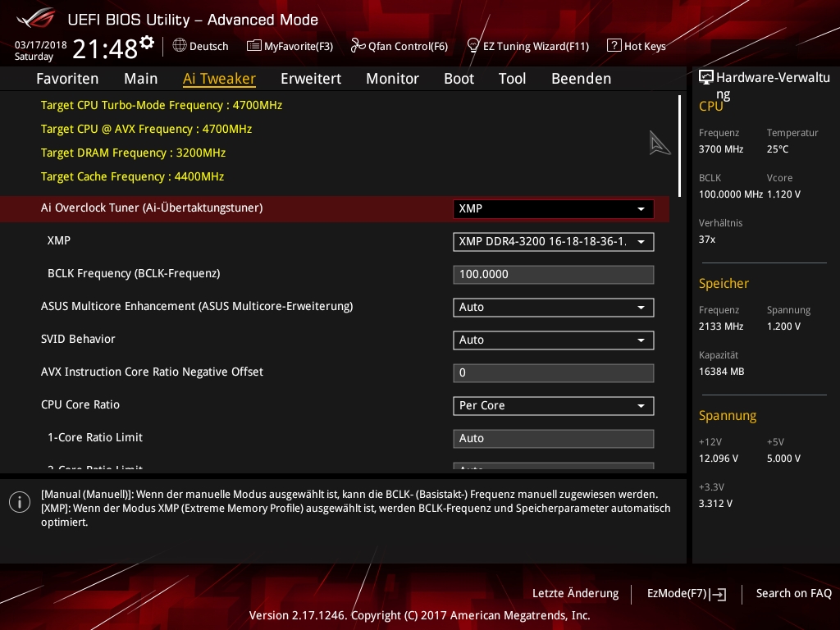
Task: Click Search on FAQ
Action: pyautogui.click(x=794, y=594)
